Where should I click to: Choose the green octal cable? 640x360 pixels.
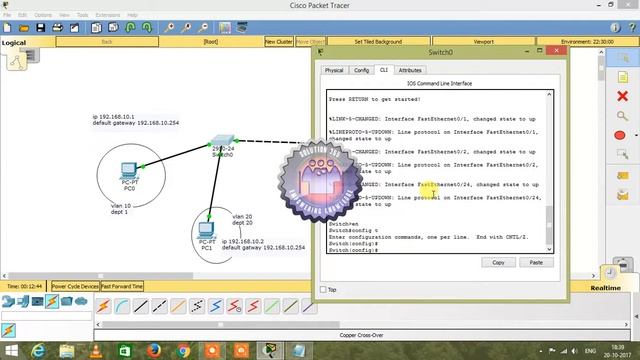tap(272, 306)
